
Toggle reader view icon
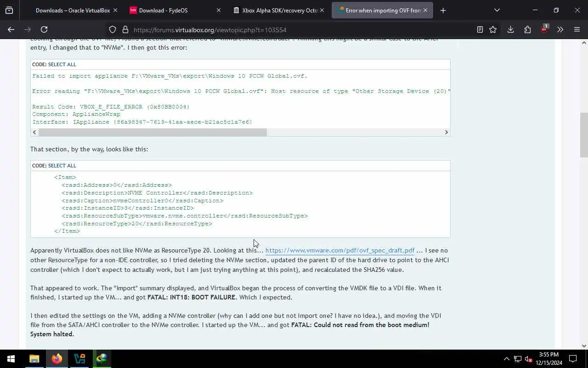[480, 29]
